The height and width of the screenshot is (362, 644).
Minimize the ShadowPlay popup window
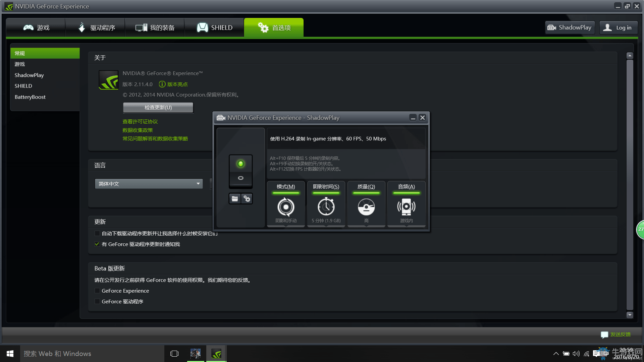(413, 118)
